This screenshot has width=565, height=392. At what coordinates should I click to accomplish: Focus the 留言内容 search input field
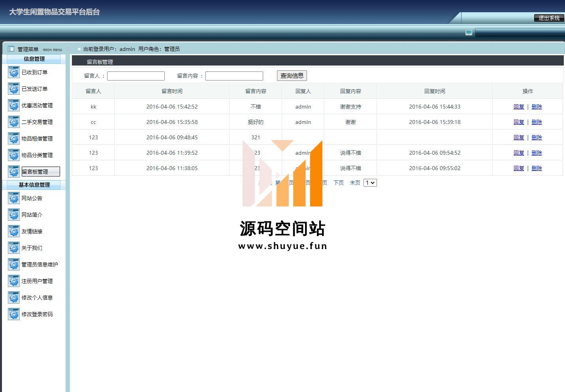[234, 76]
